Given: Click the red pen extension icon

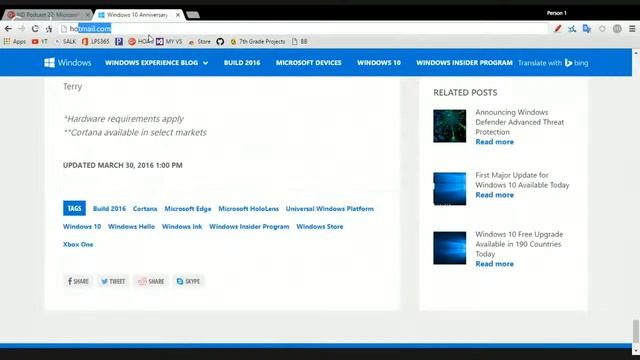Looking at the screenshot, I should point(558,29).
